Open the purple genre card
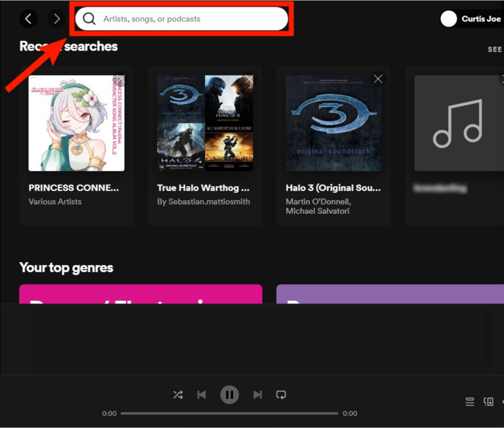Screen dimensions: 504x428 390,294
